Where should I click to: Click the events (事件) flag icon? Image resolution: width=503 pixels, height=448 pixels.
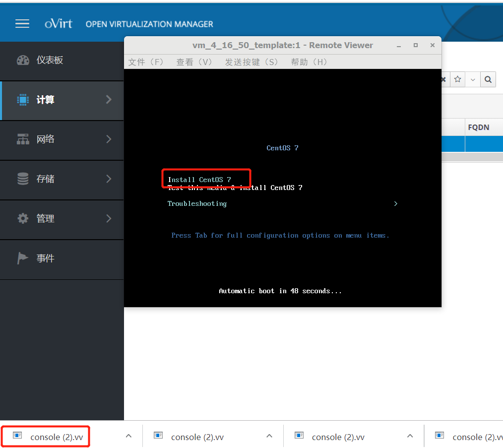pos(23,258)
